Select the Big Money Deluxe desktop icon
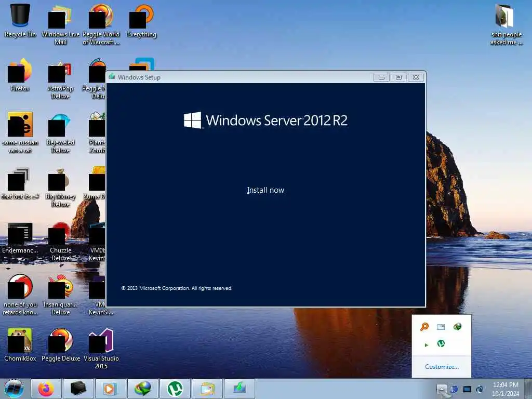The width and height of the screenshot is (532, 399). coord(60,187)
